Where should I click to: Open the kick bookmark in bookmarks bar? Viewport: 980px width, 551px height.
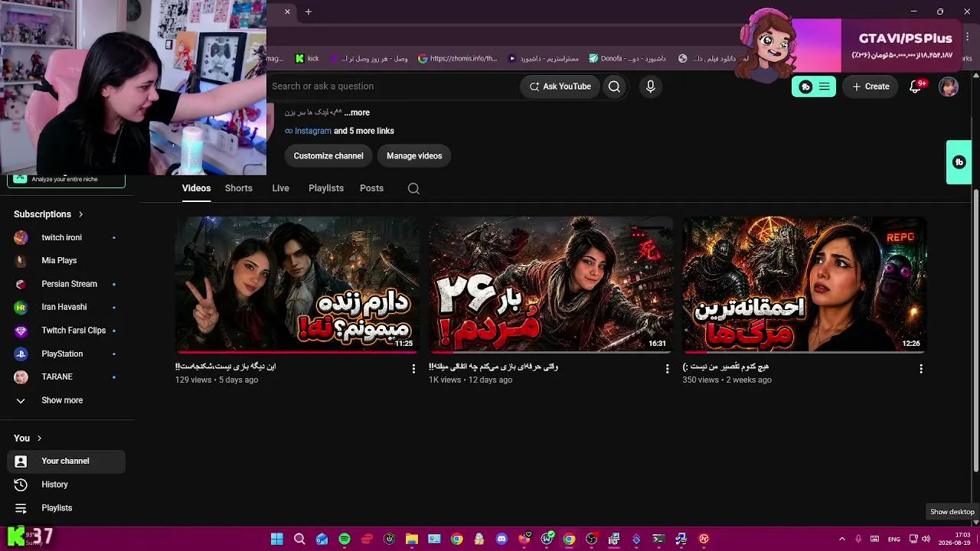[x=306, y=58]
